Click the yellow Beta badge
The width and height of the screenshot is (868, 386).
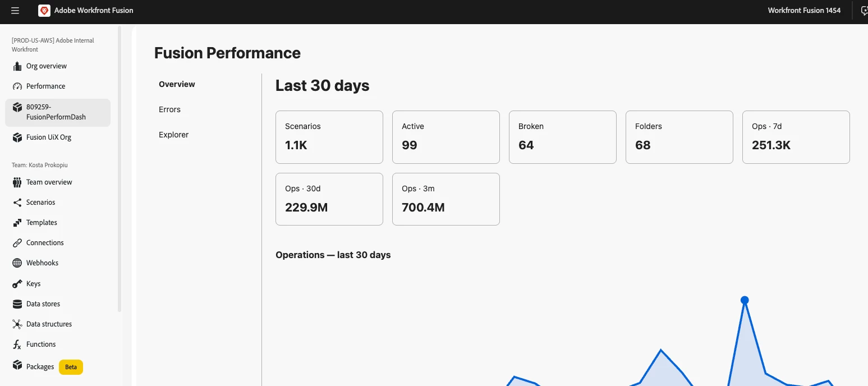tap(71, 367)
